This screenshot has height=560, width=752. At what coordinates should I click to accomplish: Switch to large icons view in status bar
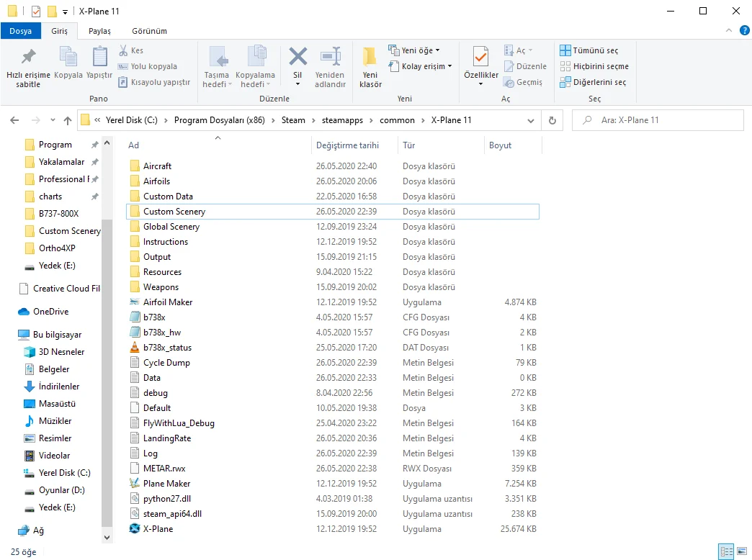(741, 551)
